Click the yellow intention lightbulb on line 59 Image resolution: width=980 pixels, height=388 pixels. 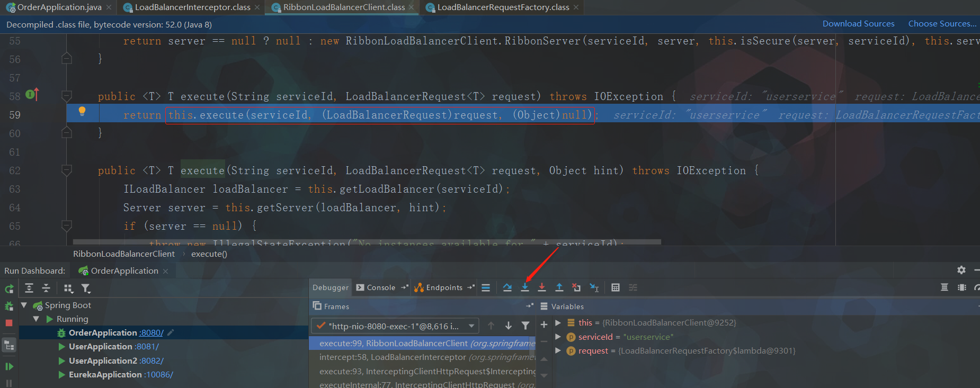tap(82, 111)
